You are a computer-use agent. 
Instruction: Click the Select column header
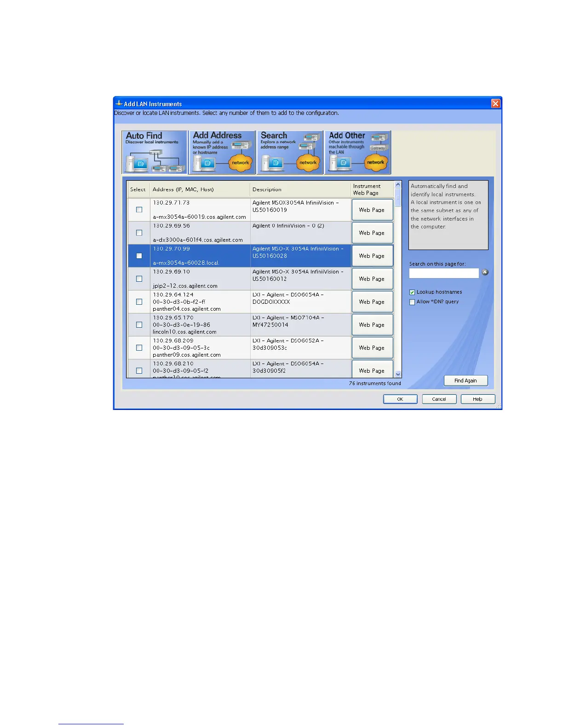pos(138,189)
